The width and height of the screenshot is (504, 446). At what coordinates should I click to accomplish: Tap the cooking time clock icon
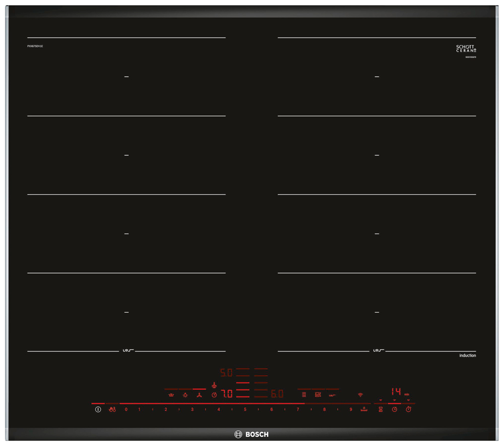click(x=395, y=409)
